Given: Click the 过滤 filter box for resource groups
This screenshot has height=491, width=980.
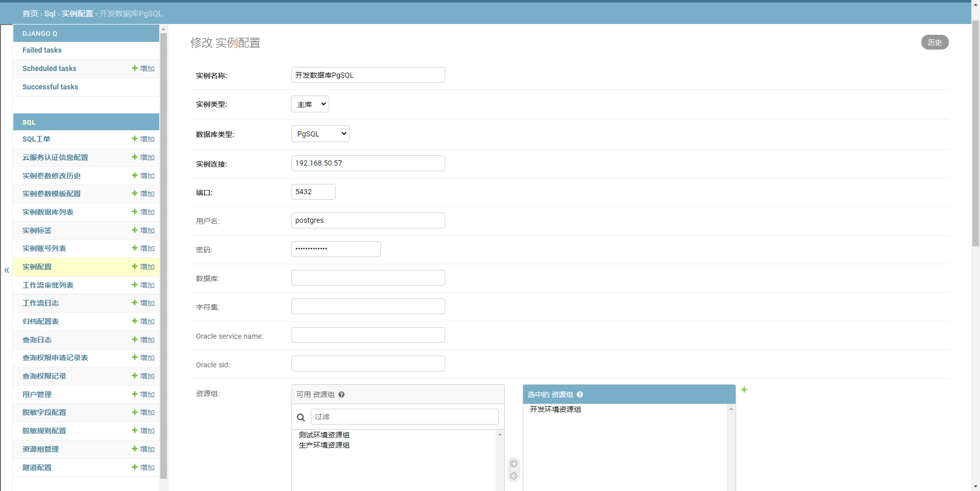Looking at the screenshot, I should click(404, 417).
